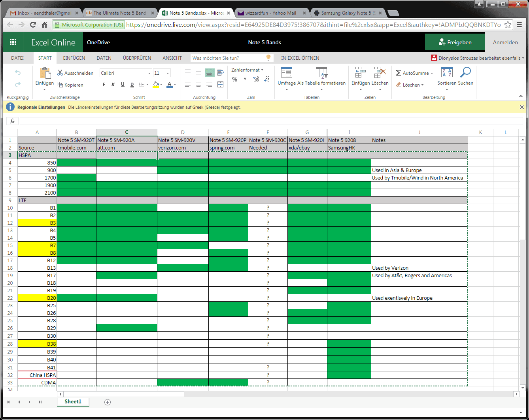Click IN EXCEL ÖFFNEN

coord(300,58)
